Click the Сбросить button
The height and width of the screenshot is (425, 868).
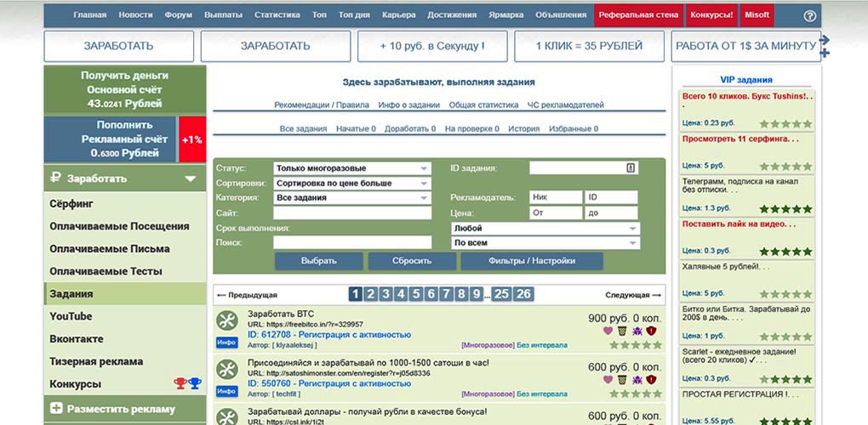click(x=412, y=261)
